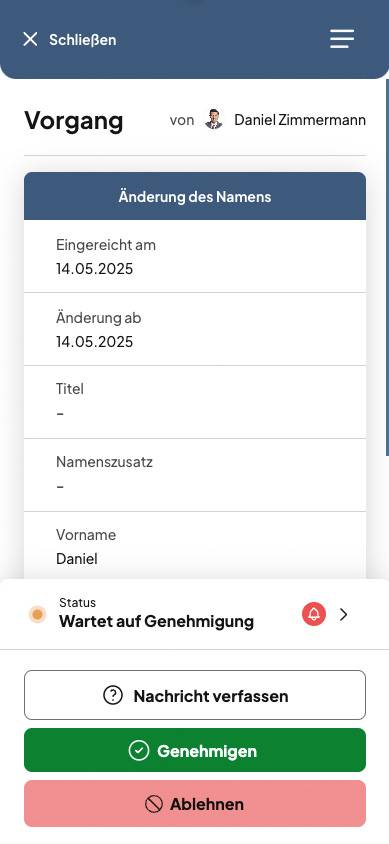389x844 pixels.
Task: Click the X close icon
Action: coord(30,39)
